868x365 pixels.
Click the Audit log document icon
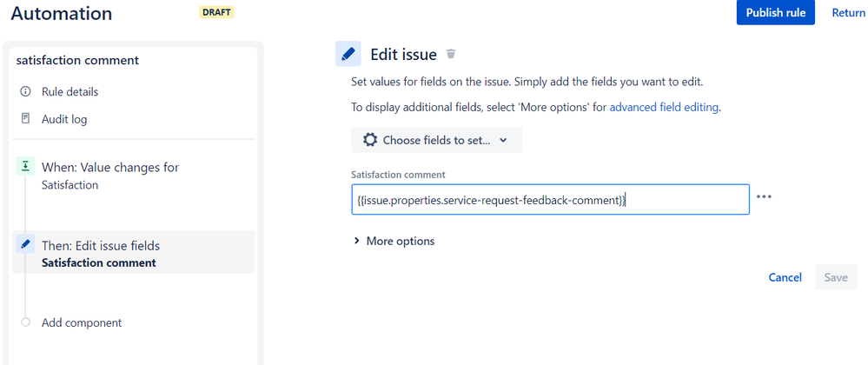(x=25, y=118)
